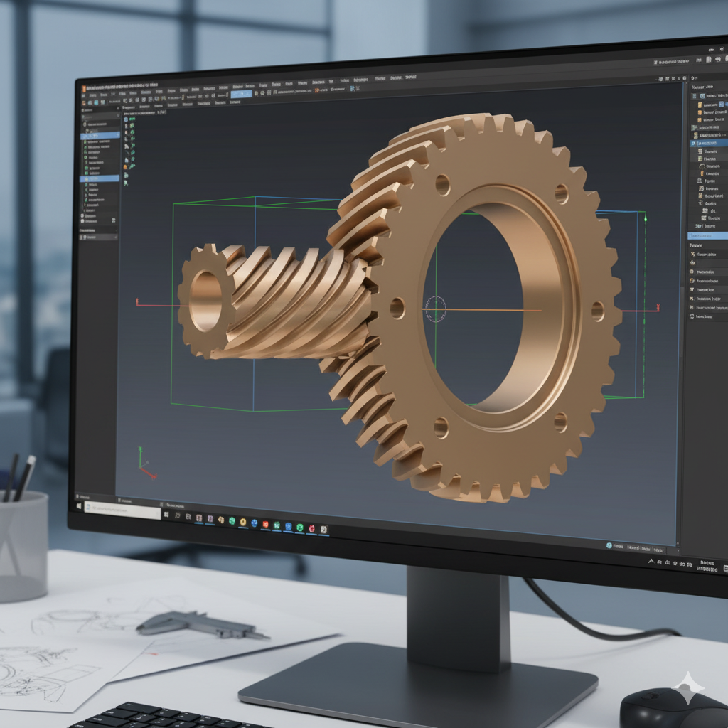Click the orange icon in the viewport tool column
Viewport: 728px width, 728px height.
(x=126, y=166)
